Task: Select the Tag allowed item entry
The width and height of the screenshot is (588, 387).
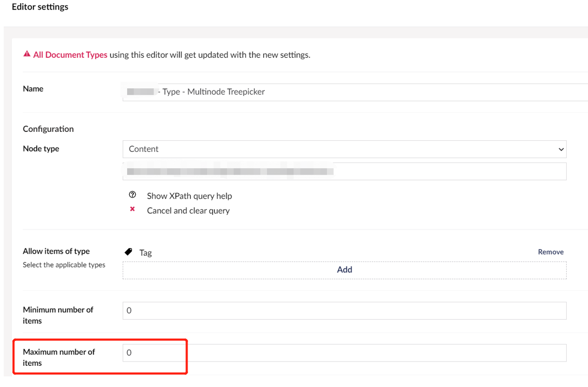Action: click(146, 253)
